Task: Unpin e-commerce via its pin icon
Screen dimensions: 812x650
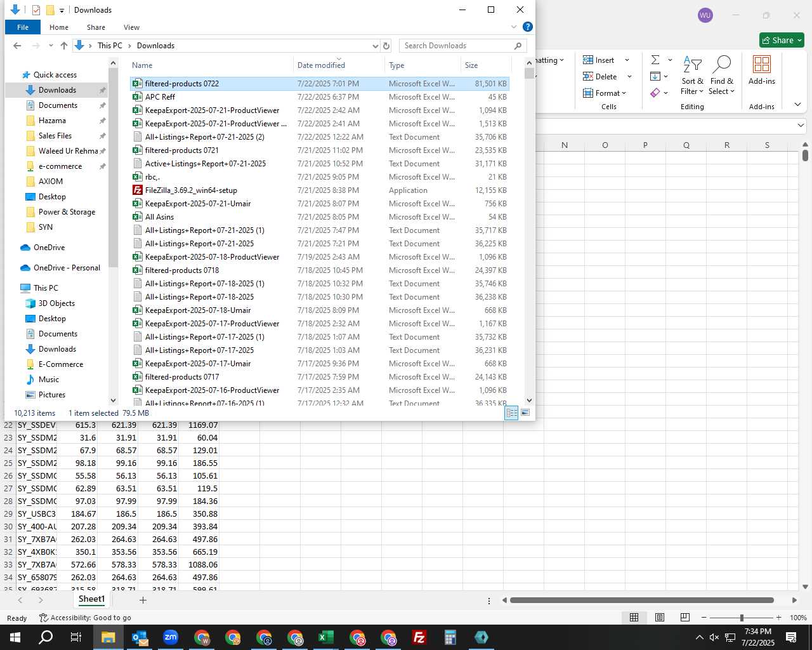Action: 102,166
